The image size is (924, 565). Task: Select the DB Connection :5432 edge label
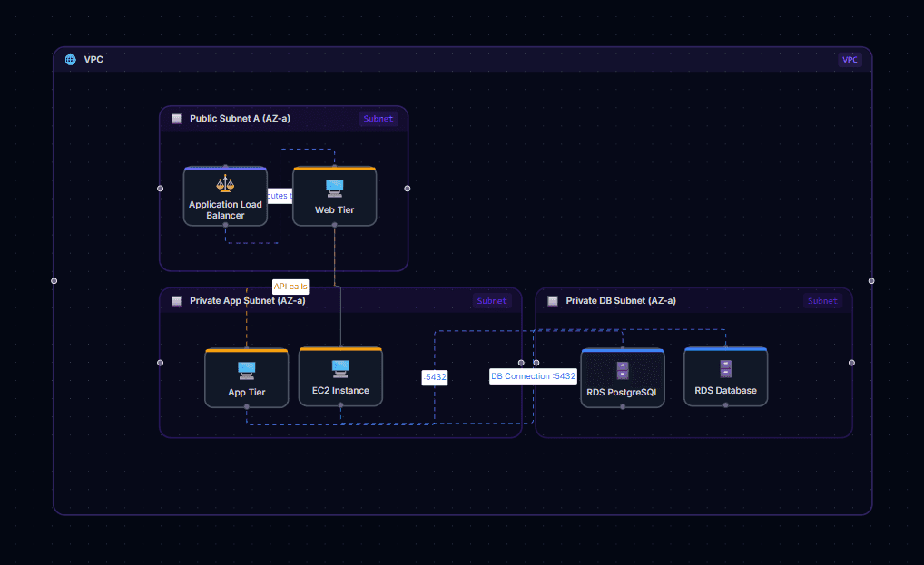tap(534, 376)
